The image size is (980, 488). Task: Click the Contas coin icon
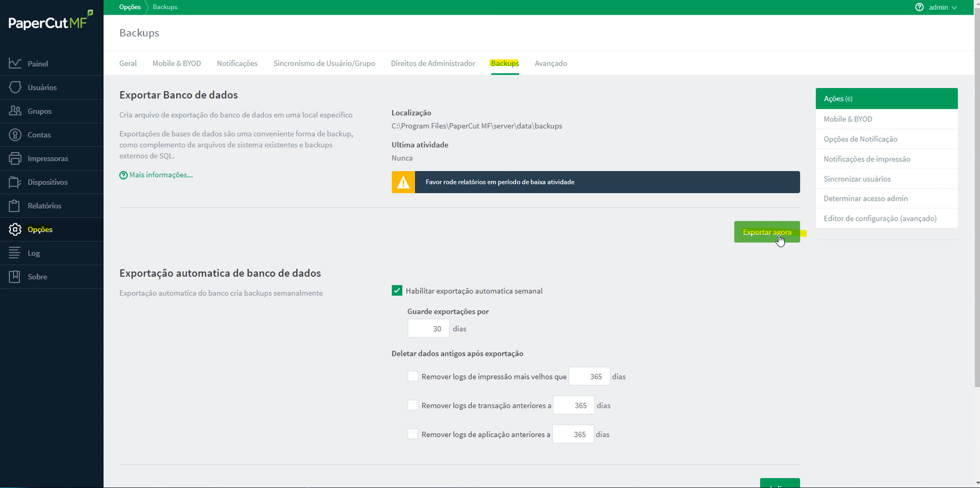(15, 134)
